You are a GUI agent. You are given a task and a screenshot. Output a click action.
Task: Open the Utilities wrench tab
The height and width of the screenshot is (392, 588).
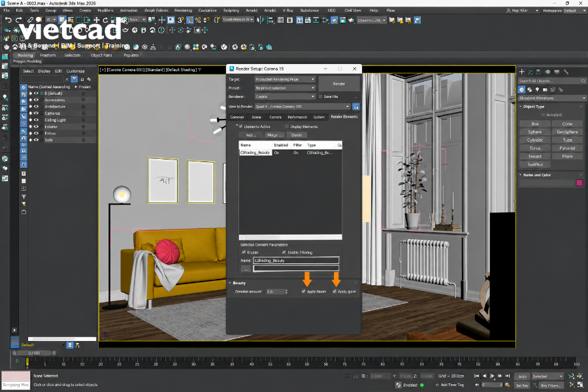[x=566, y=72]
